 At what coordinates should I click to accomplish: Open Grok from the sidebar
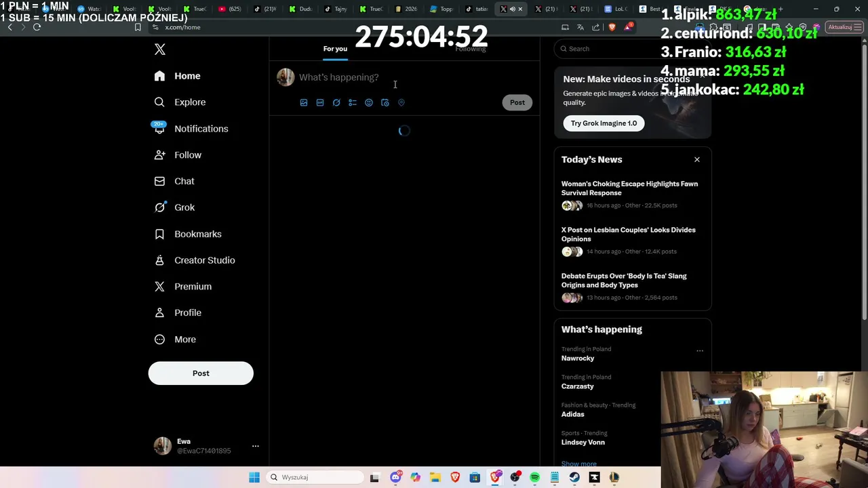(175, 207)
